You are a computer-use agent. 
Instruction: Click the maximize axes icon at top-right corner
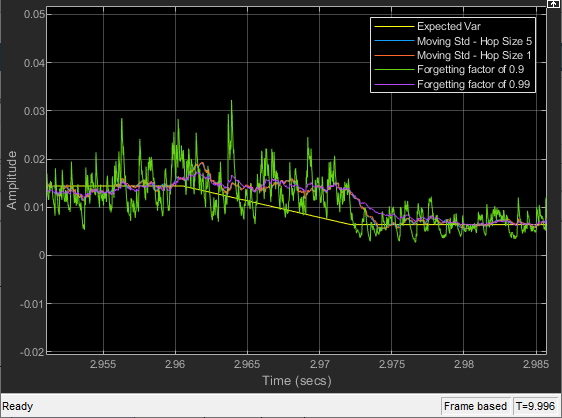pos(554,4)
